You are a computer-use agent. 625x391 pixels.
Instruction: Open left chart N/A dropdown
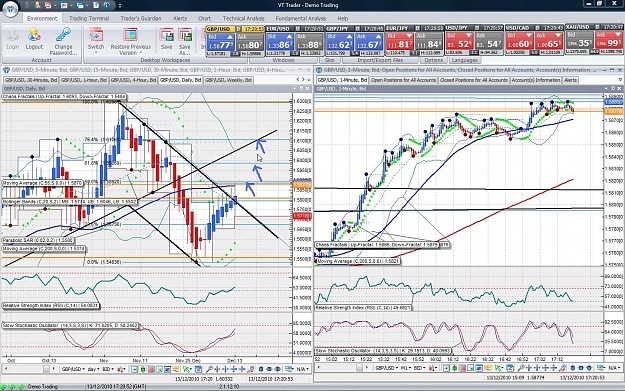click(303, 369)
